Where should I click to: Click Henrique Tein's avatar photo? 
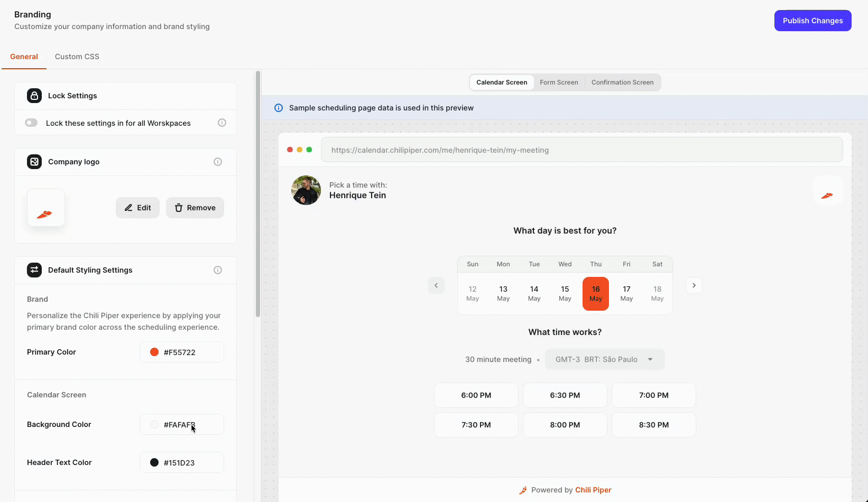point(306,190)
